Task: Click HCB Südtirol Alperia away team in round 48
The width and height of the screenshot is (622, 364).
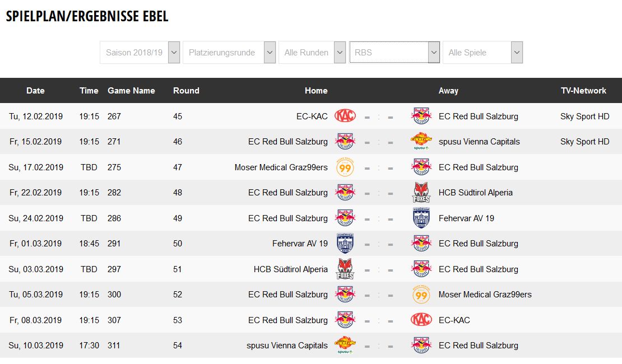Action: click(x=476, y=193)
